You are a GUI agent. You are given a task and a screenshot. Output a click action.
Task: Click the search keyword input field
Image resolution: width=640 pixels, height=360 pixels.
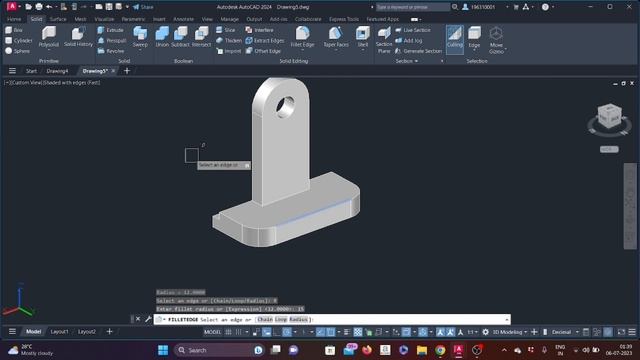pyautogui.click(x=412, y=7)
